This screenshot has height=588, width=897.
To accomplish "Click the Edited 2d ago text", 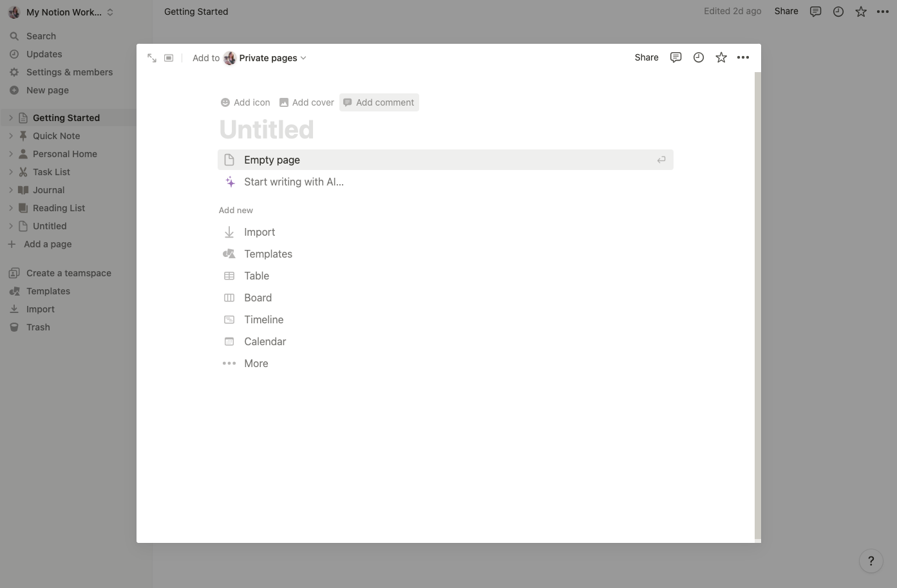I will pyautogui.click(x=732, y=11).
